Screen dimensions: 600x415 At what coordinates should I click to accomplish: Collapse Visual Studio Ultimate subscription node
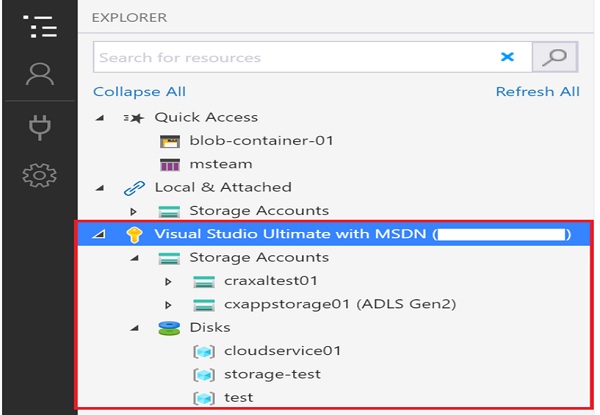point(99,235)
